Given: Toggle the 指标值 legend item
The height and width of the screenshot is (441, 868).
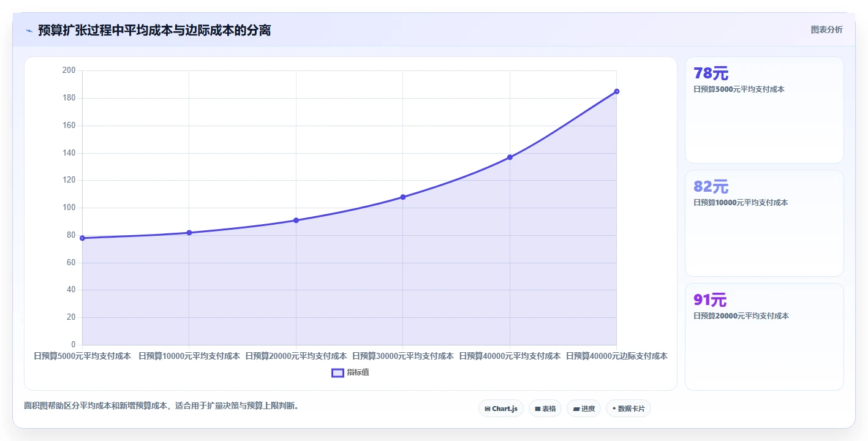Looking at the screenshot, I should coord(350,372).
